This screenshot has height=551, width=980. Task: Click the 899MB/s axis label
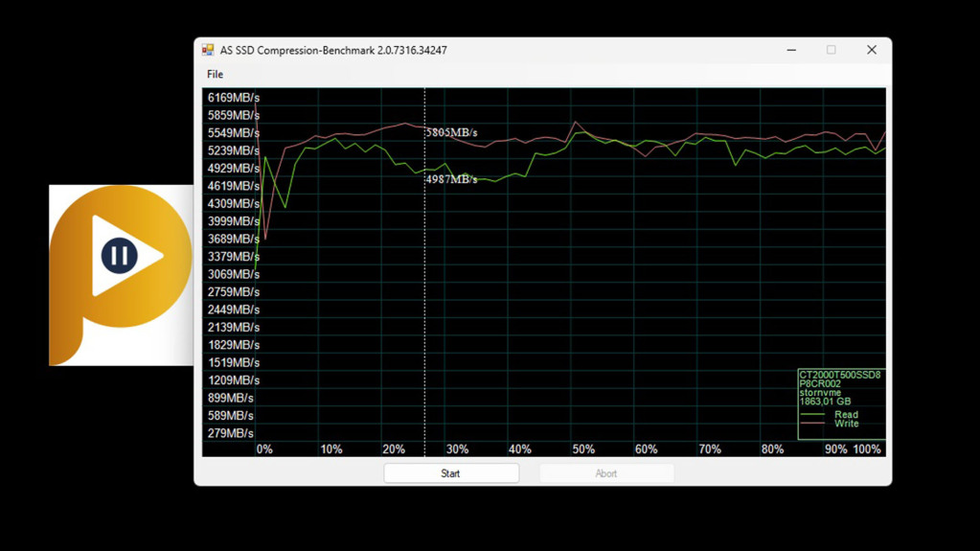(230, 398)
